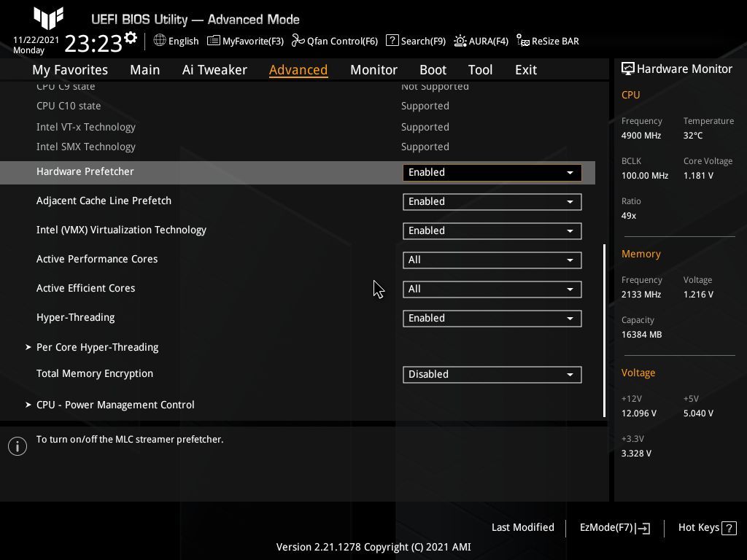
Task: Click the settings list vertical scrollbar
Action: pos(604,330)
